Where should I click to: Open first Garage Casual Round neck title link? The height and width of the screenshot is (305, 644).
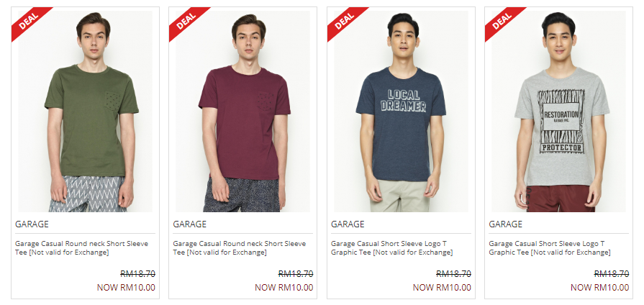pyautogui.click(x=82, y=248)
